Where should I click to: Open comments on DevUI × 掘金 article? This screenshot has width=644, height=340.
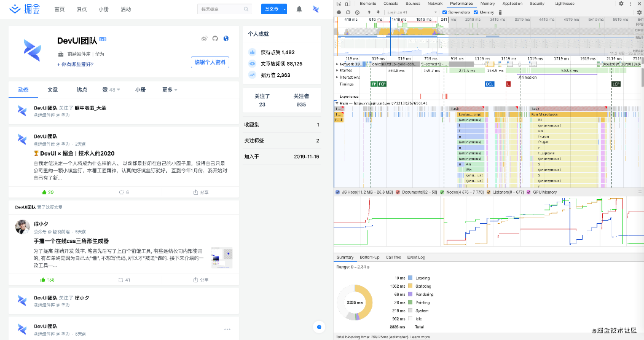click(x=124, y=192)
